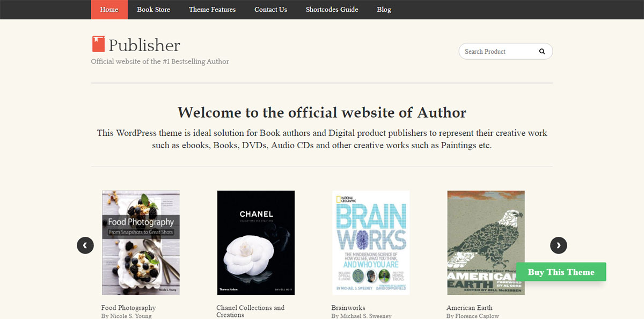Advance carousel with next arrow
Screen dimensions: 644x319
pos(559,245)
